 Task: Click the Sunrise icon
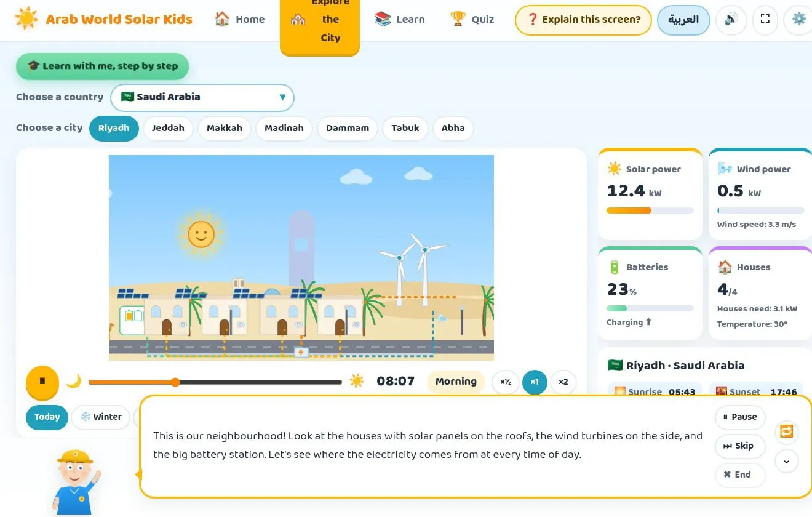619,391
